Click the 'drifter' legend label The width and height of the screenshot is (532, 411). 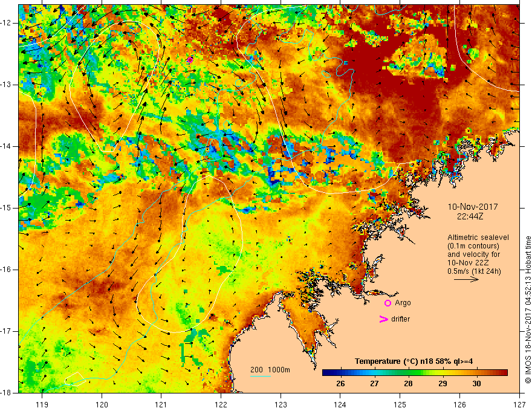pos(400,319)
